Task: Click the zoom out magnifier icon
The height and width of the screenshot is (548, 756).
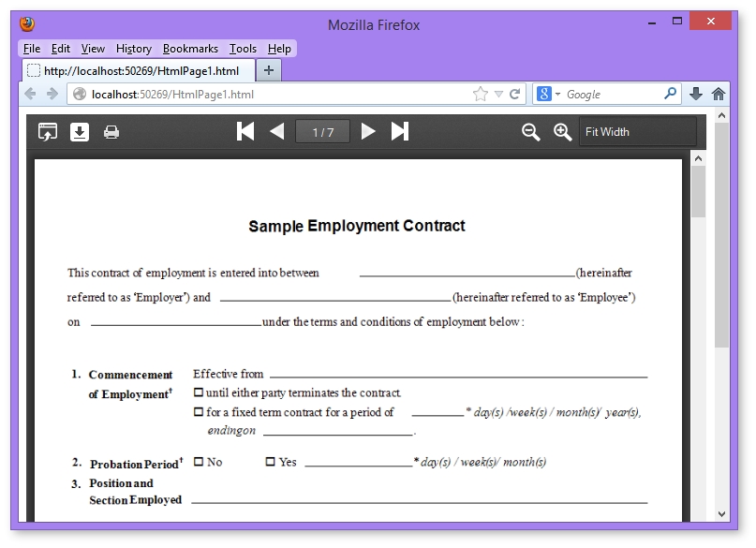Action: [x=530, y=131]
